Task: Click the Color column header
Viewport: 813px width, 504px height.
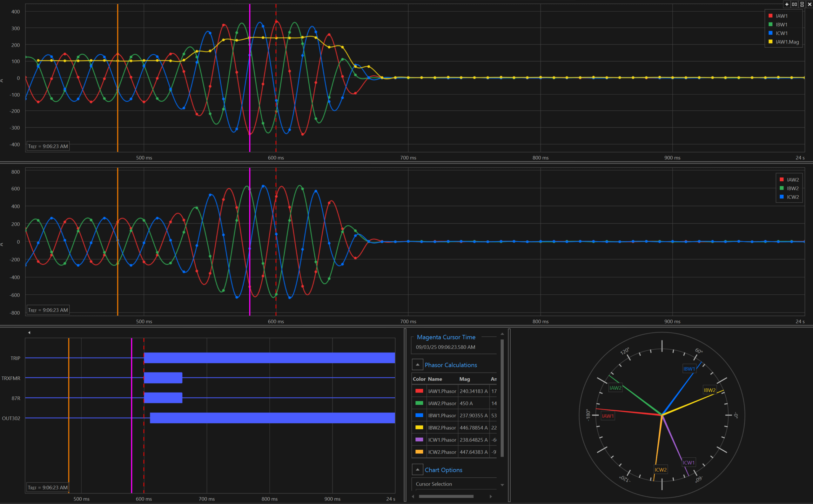Action: [x=419, y=379]
